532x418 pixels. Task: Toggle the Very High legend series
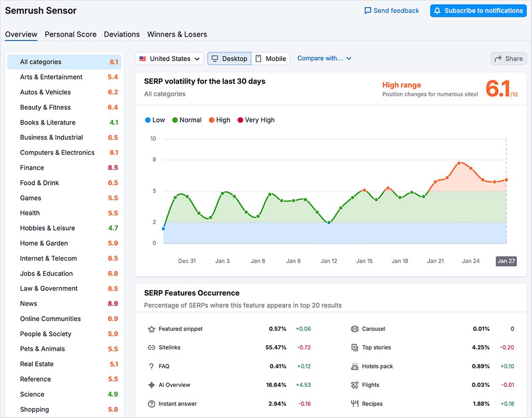coord(256,120)
